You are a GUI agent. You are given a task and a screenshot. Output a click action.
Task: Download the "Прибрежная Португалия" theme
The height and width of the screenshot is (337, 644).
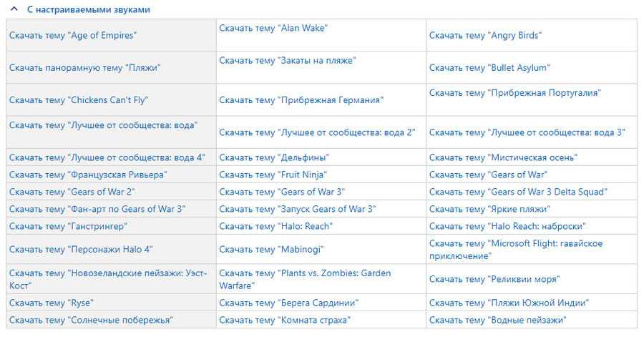[514, 92]
